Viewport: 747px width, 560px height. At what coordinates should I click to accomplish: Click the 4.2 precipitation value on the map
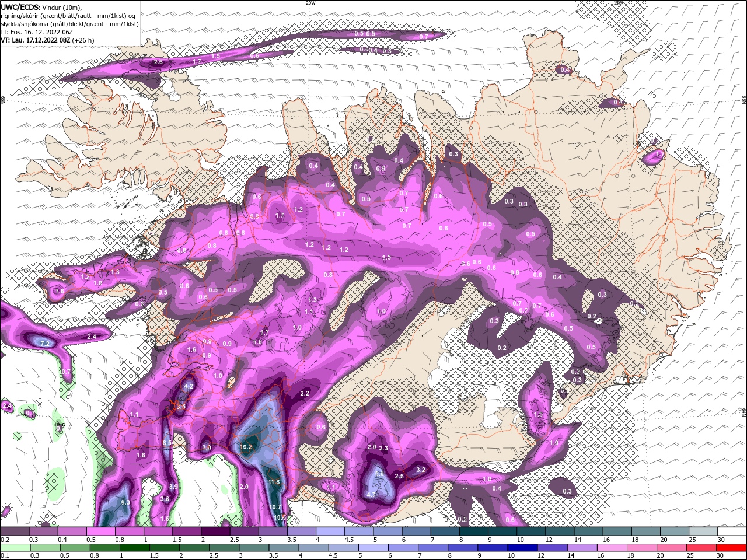pos(189,386)
